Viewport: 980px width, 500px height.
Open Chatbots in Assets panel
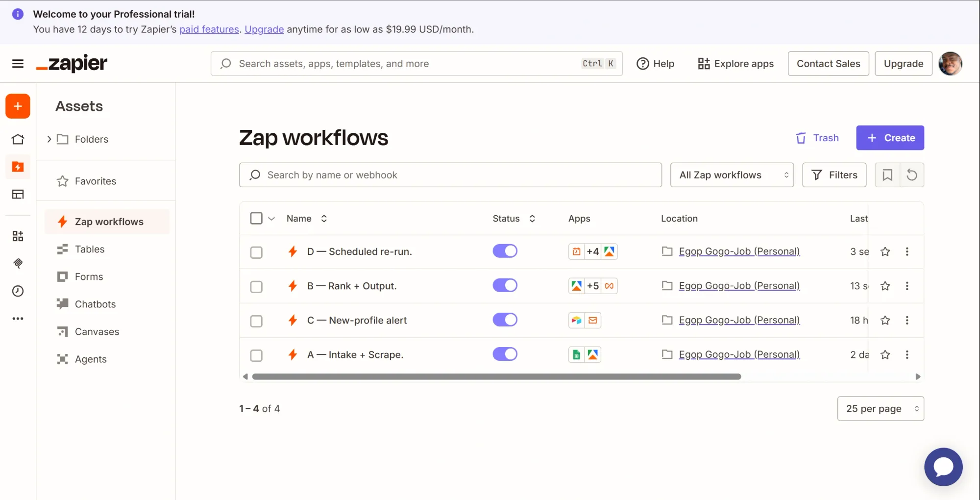[95, 304]
